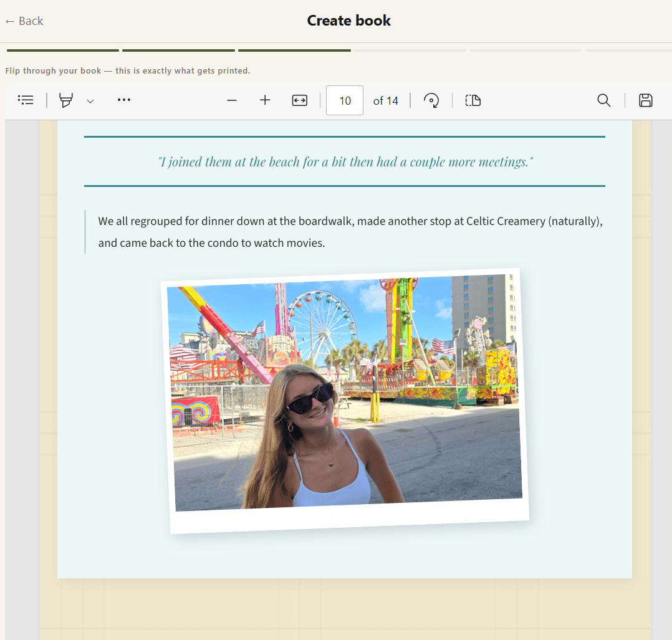Save the PDF with the floppy disk icon
This screenshot has height=640, width=672.
coord(645,100)
